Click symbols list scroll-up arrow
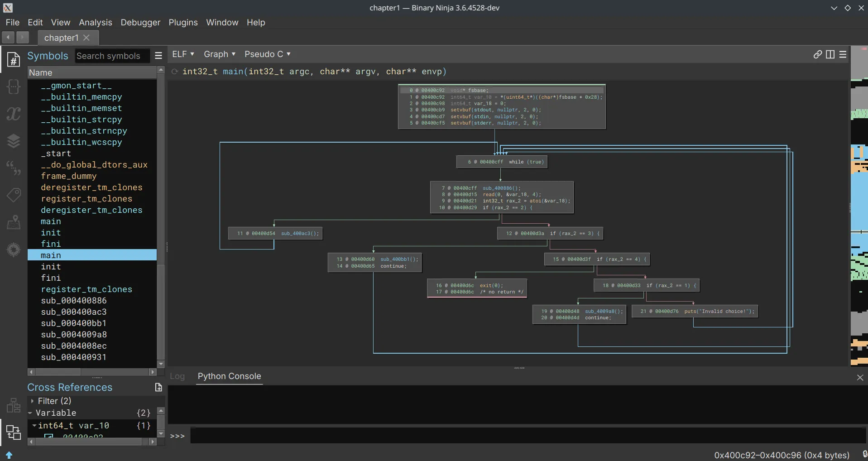This screenshot has width=868, height=461. (161, 70)
